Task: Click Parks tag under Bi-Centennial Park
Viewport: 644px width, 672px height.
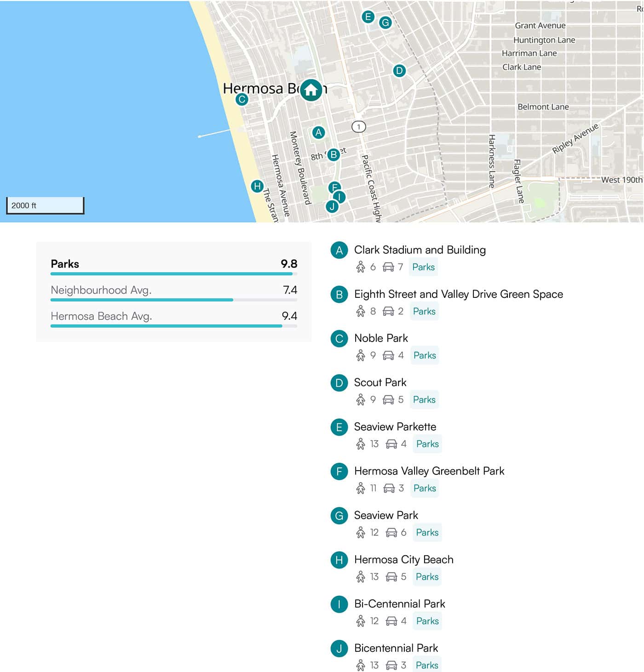Action: [x=427, y=621]
